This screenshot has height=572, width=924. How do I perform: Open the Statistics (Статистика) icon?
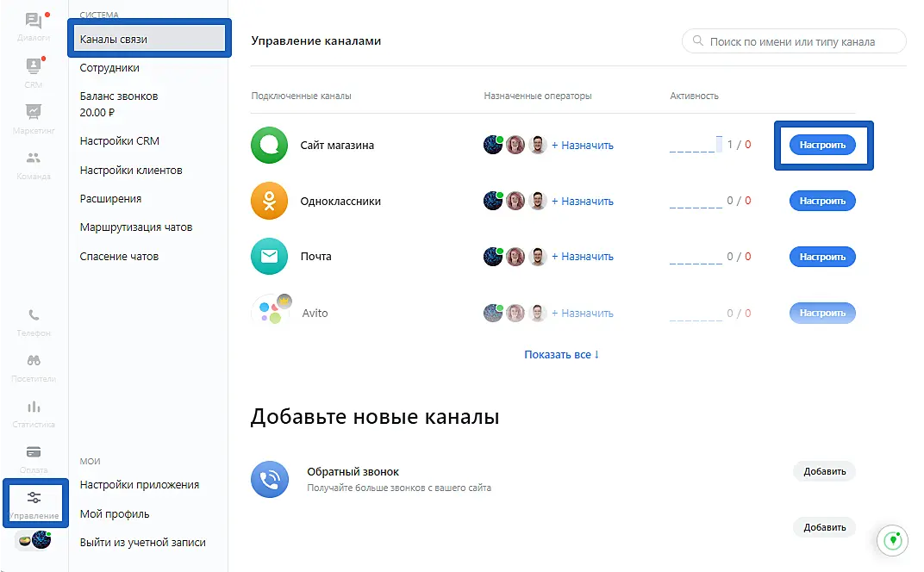[x=34, y=407]
